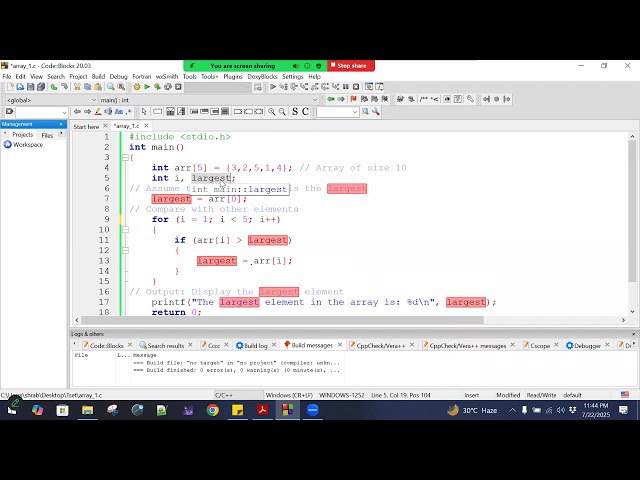Toggle bookmark with red flag icon
640x480 pixels.
coord(353,99)
